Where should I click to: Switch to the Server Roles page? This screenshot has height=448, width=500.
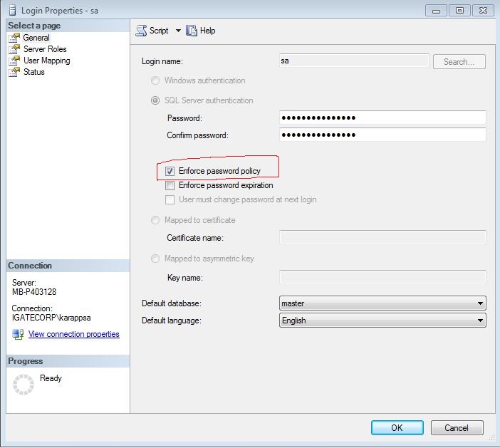coord(45,49)
